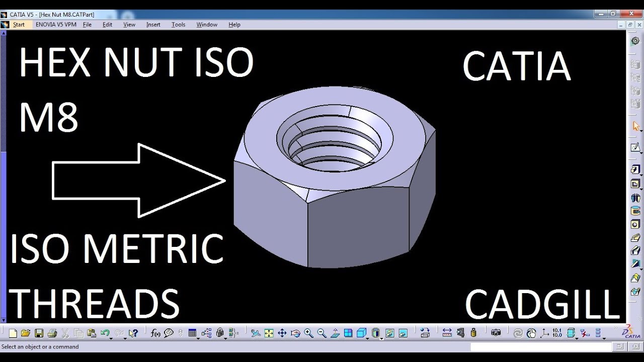Viewport: 644px width, 362px height.
Task: Select the Stiffener tool
Action: [635, 263]
